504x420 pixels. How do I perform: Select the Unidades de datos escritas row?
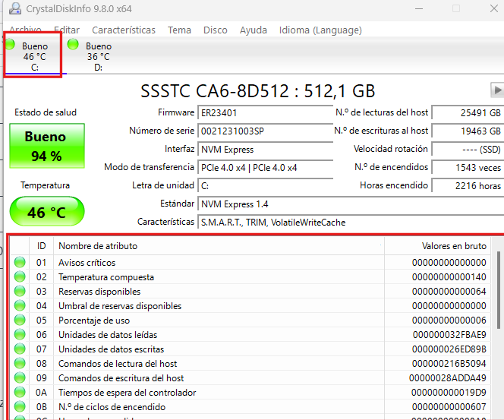point(250,349)
